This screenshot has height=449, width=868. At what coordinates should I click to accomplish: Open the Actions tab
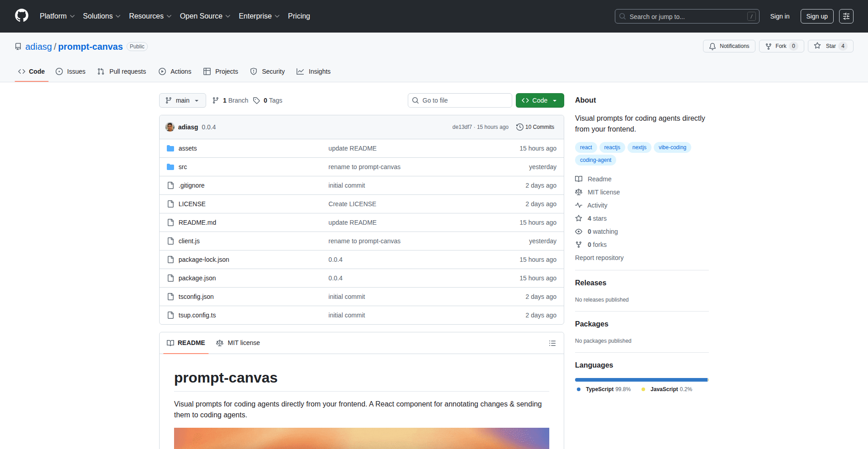click(x=175, y=71)
